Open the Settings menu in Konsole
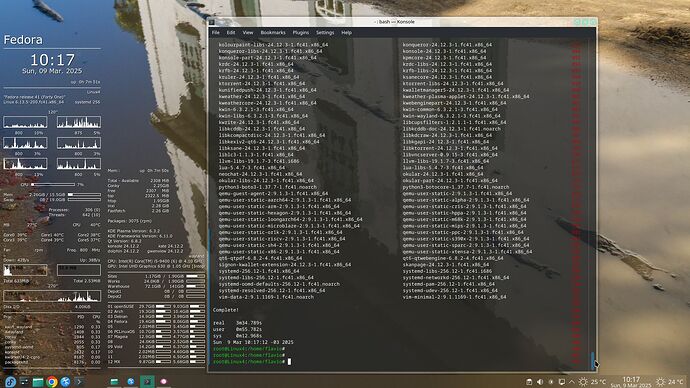The height and width of the screenshot is (388, 690). pos(325,33)
